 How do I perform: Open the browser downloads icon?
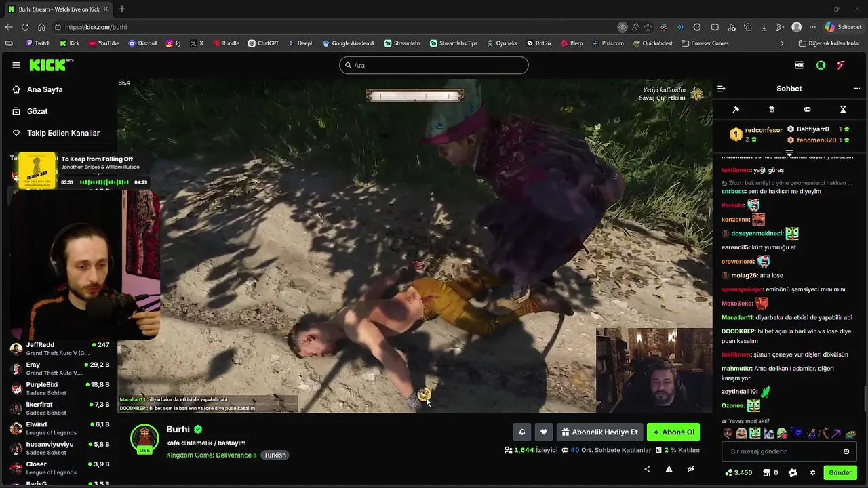(x=764, y=27)
